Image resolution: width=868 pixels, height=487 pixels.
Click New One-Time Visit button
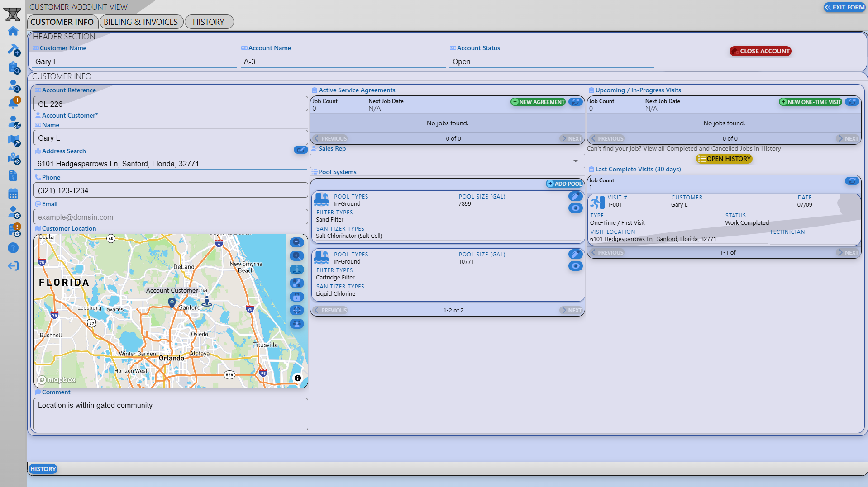(x=811, y=102)
